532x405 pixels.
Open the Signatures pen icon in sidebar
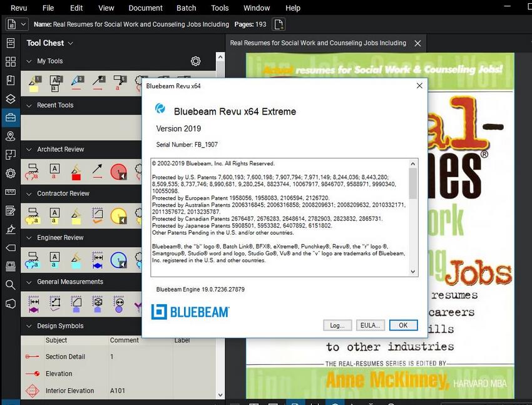pos(11,229)
